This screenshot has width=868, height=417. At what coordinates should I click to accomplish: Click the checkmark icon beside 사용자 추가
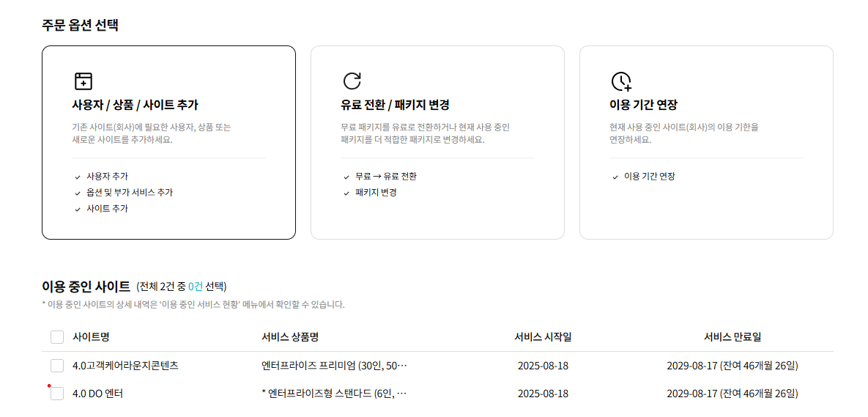click(x=78, y=177)
